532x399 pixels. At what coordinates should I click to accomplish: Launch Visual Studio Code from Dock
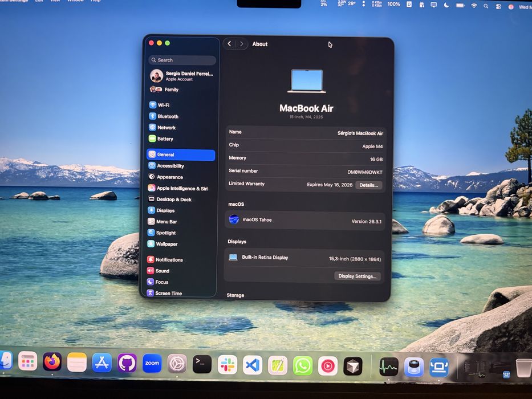point(253,365)
